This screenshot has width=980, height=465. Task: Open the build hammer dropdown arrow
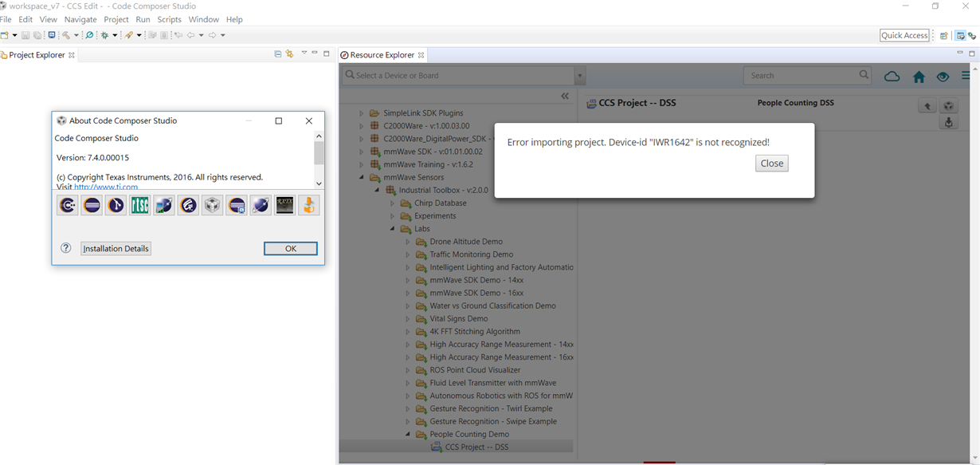[76, 35]
